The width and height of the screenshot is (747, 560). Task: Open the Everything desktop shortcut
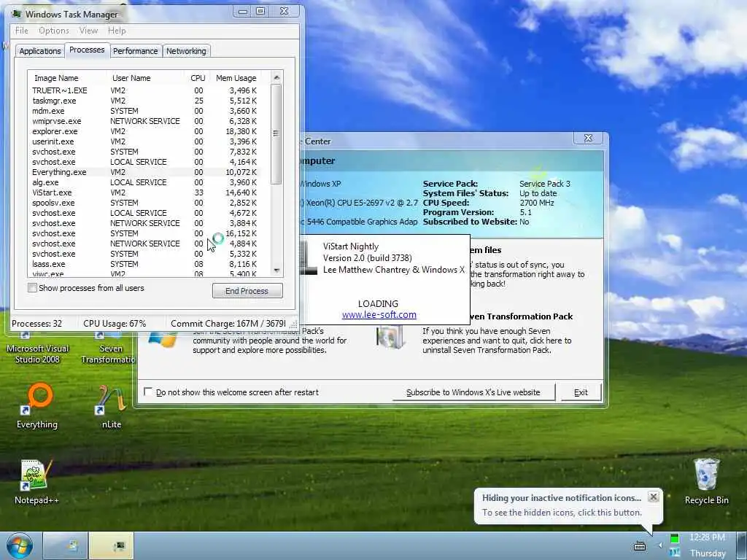[38, 406]
